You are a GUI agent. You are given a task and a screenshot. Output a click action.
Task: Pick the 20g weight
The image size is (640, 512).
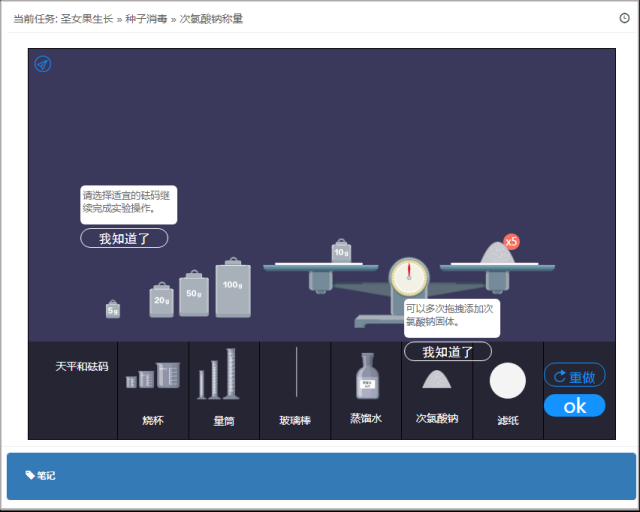click(x=162, y=299)
